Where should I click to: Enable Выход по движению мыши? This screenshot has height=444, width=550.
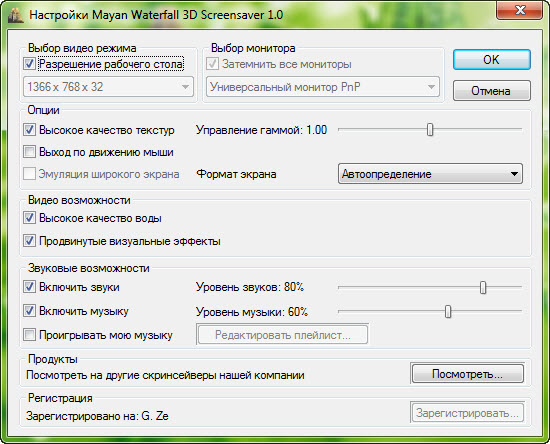pyautogui.click(x=29, y=152)
